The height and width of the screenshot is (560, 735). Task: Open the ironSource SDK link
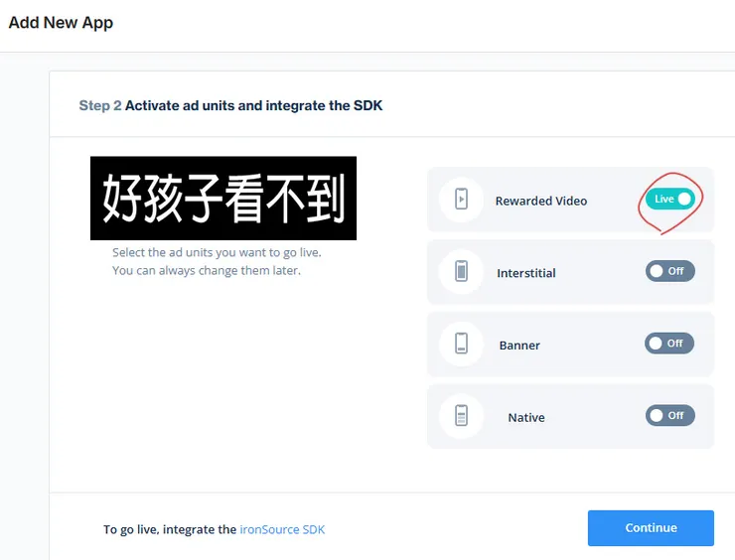tap(282, 529)
